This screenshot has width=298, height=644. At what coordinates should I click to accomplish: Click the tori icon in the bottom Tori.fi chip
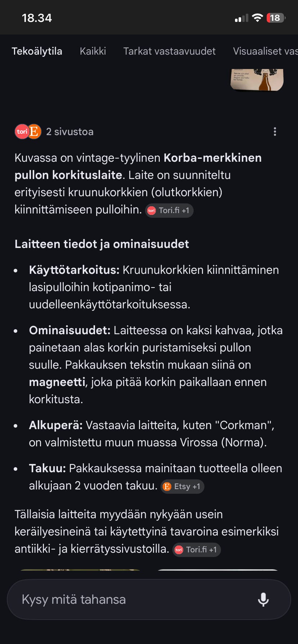click(179, 549)
